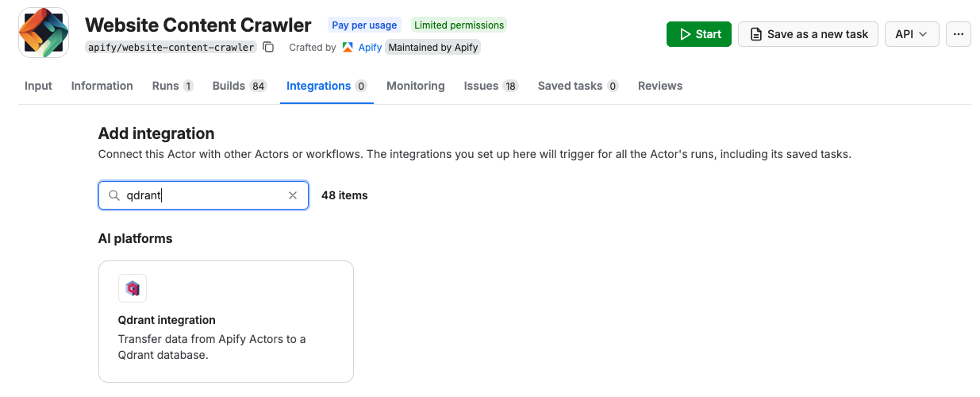Click the Apify author link

[x=370, y=47]
